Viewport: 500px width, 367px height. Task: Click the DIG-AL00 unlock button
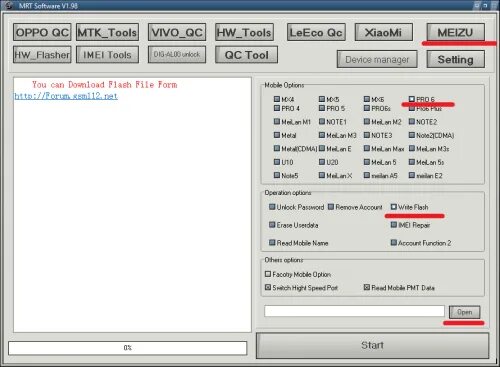tap(177, 54)
